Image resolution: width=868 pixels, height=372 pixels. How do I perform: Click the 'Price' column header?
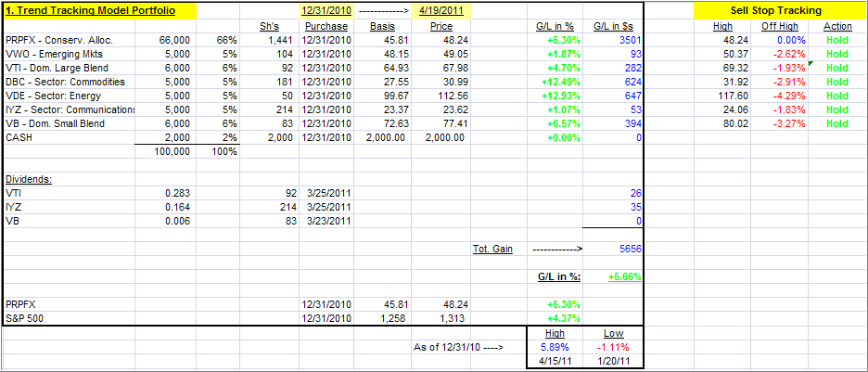pos(440,26)
